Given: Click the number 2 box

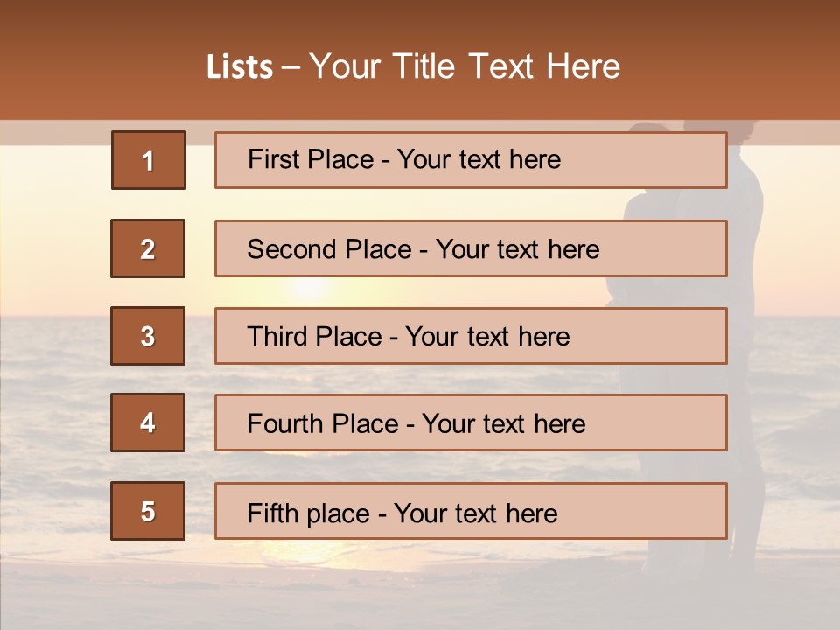Looking at the screenshot, I should (148, 248).
